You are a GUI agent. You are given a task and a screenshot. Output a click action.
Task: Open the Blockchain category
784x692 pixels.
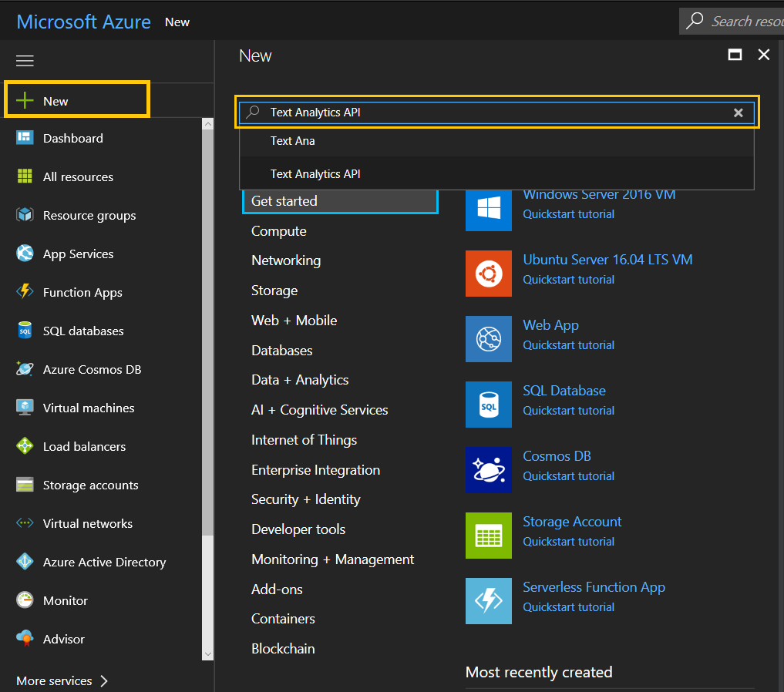tap(283, 649)
